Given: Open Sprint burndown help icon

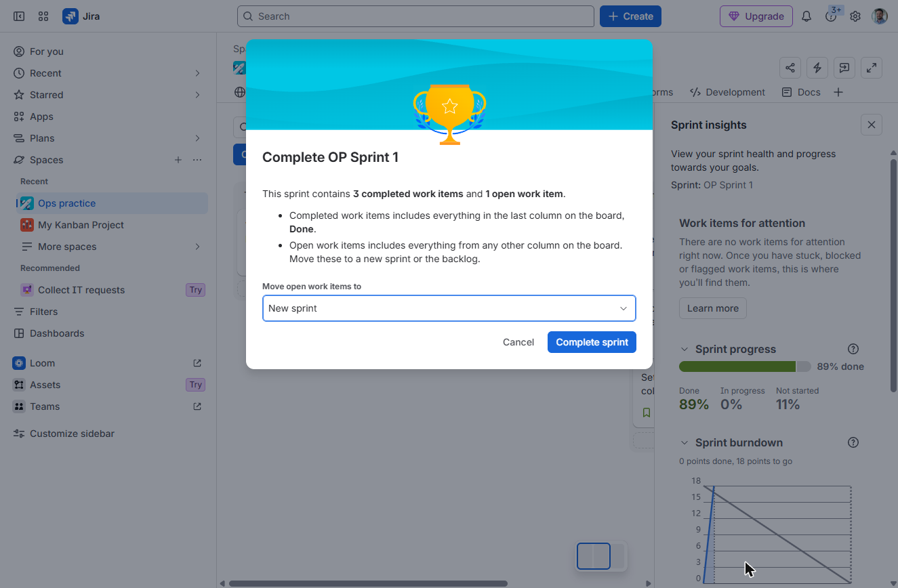Looking at the screenshot, I should point(853,442).
